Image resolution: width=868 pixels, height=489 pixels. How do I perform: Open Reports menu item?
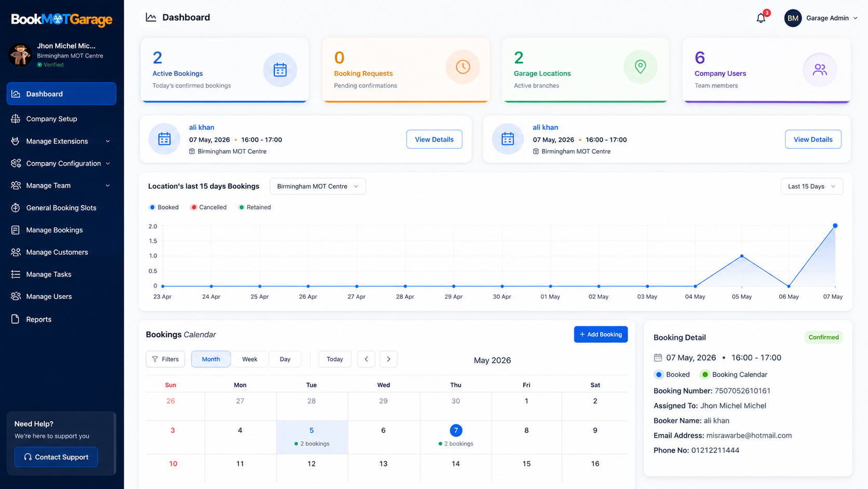pyautogui.click(x=61, y=319)
